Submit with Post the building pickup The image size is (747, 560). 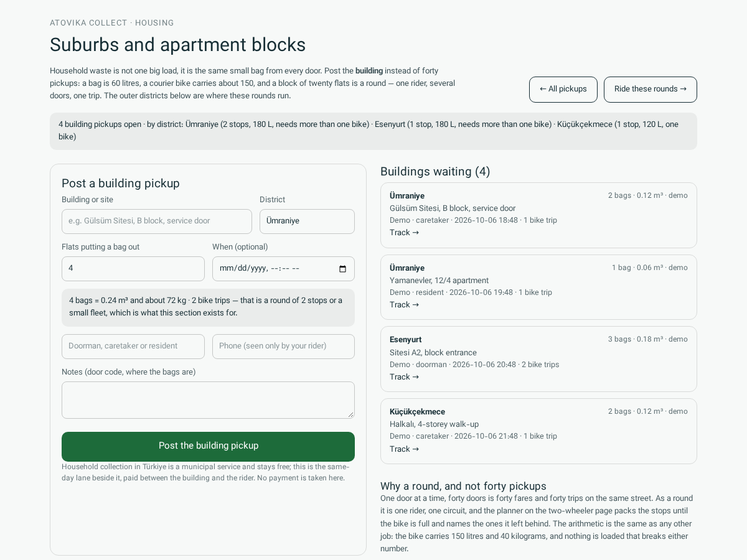208,446
